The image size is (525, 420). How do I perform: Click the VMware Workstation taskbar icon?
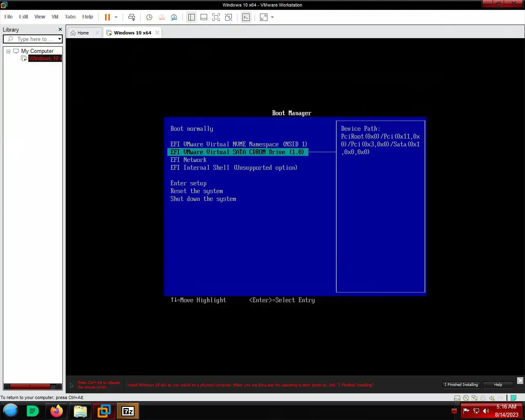[x=104, y=411]
